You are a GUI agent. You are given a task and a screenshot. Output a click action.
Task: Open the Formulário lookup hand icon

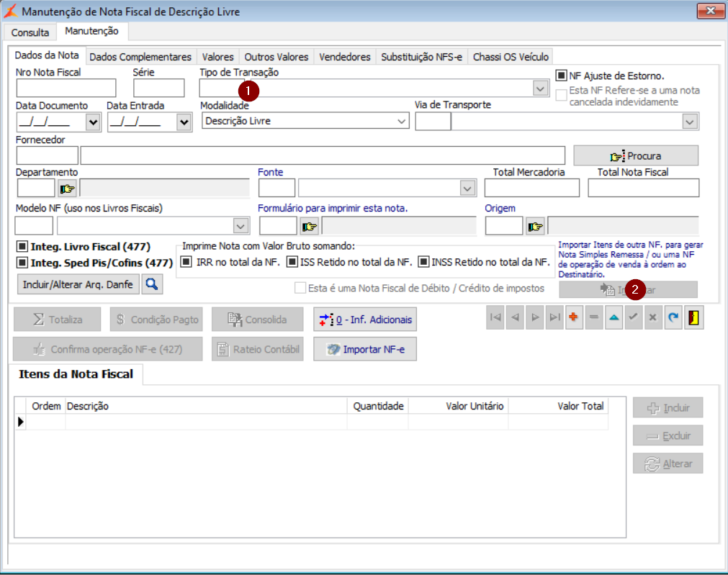pos(309,226)
